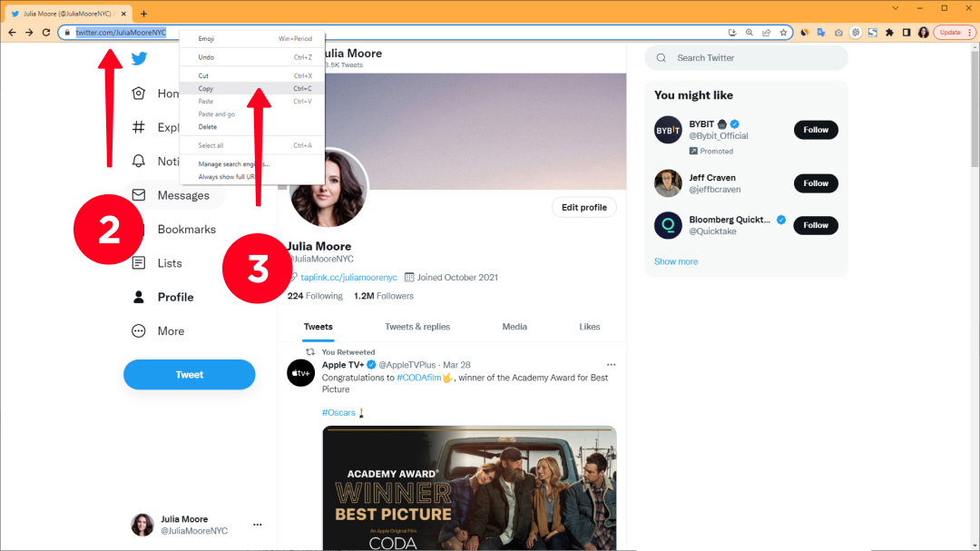Follow Jeff Craven

pos(816,183)
